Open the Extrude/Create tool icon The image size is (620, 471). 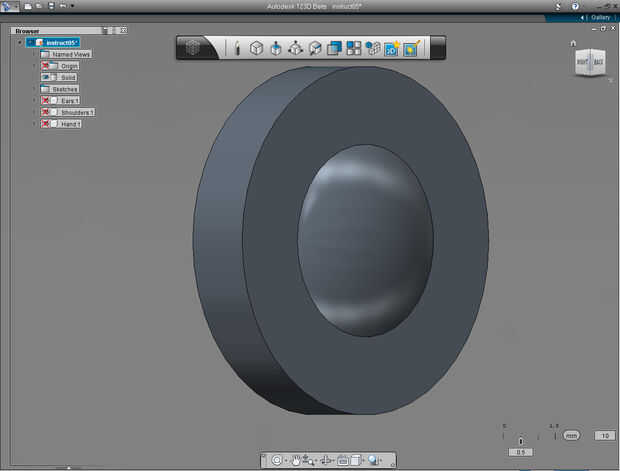(x=275, y=47)
